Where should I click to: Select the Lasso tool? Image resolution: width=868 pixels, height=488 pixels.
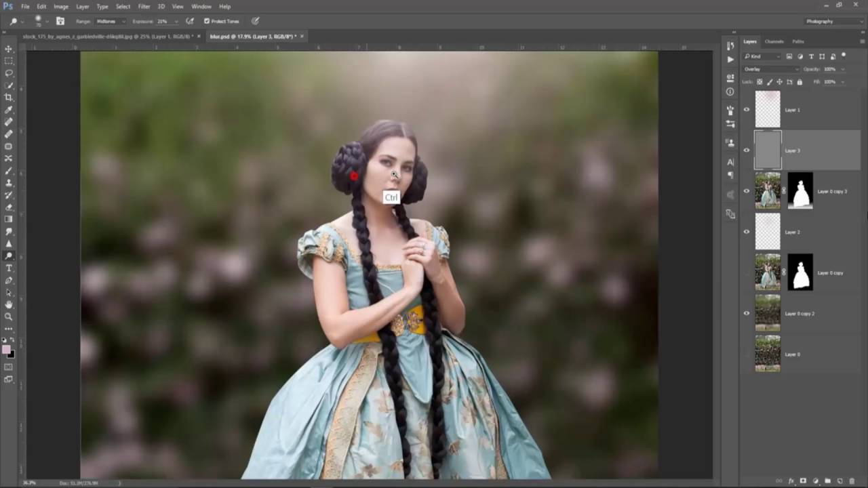9,73
